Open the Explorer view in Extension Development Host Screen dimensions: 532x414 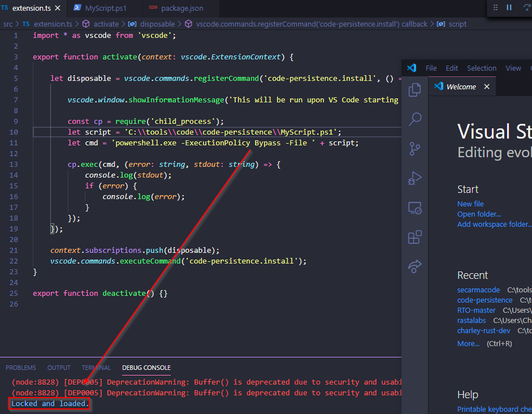coord(415,89)
